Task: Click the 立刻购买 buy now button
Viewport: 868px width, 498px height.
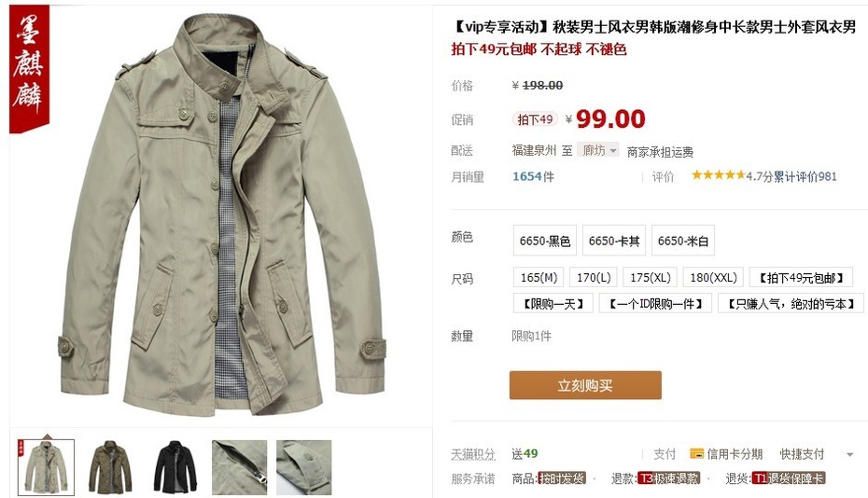Action: pyautogui.click(x=585, y=385)
